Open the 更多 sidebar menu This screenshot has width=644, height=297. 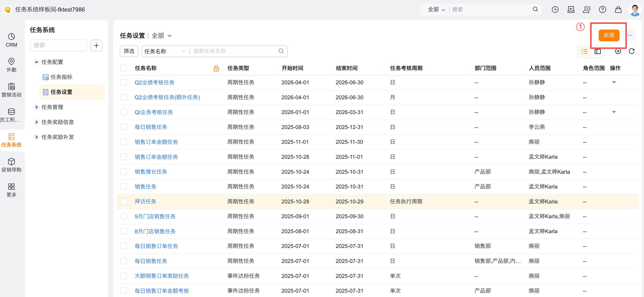[11, 190]
